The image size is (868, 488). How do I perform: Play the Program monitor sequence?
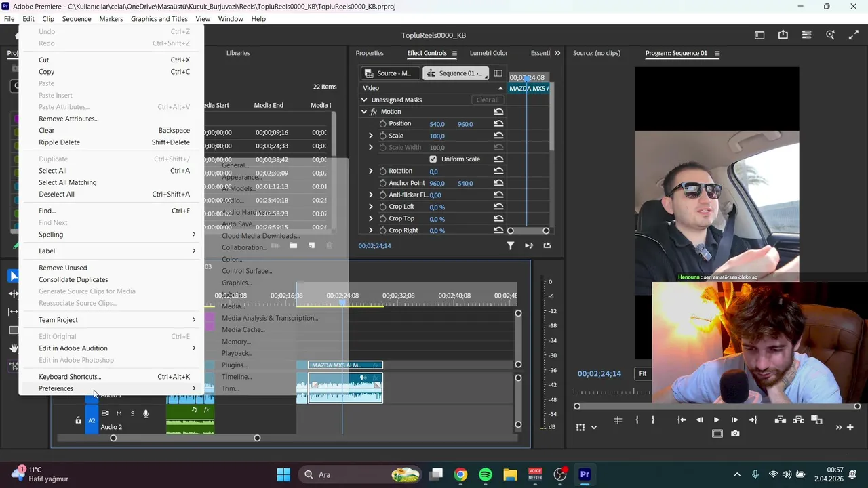click(717, 420)
